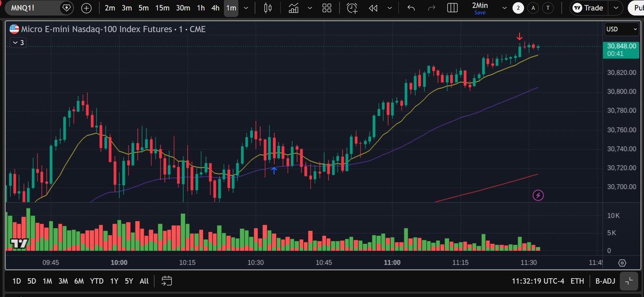Select the 3m timeframe
The image size is (644, 297).
coord(127,8)
